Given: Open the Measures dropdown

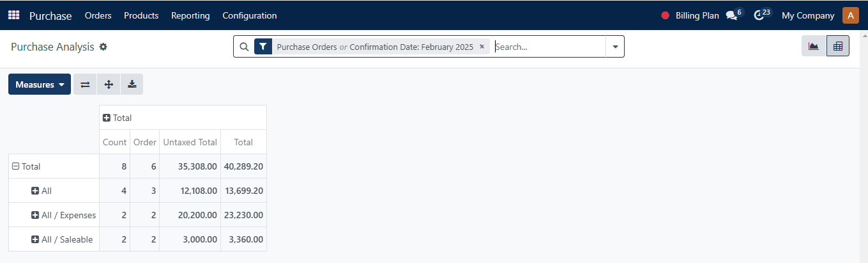Looking at the screenshot, I should click(40, 84).
